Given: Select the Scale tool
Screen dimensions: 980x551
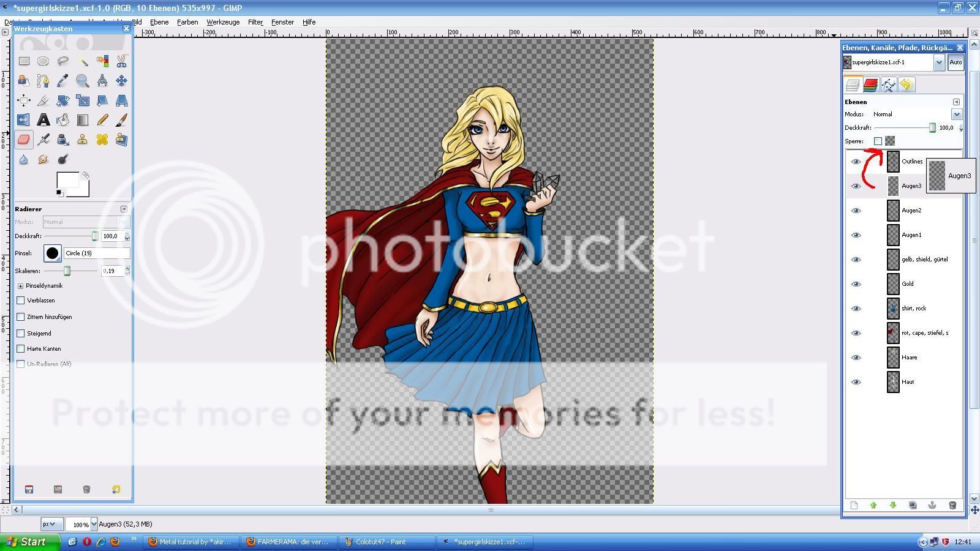Looking at the screenshot, I should tap(83, 100).
